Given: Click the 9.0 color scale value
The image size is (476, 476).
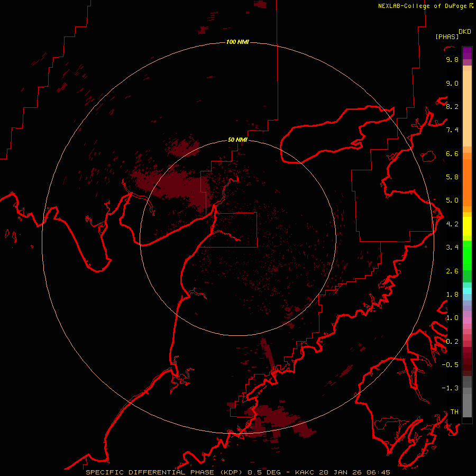Looking at the screenshot, I should tap(452, 83).
